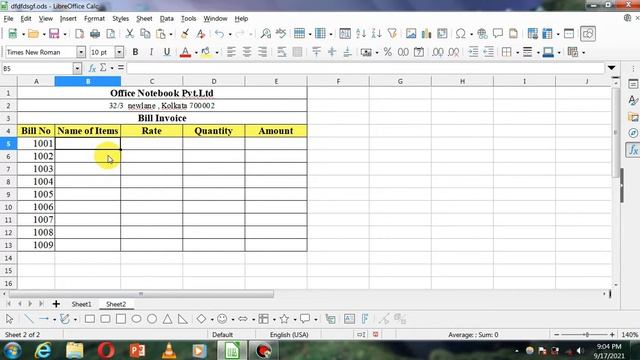Click English (USA) language in status bar

[289, 335]
